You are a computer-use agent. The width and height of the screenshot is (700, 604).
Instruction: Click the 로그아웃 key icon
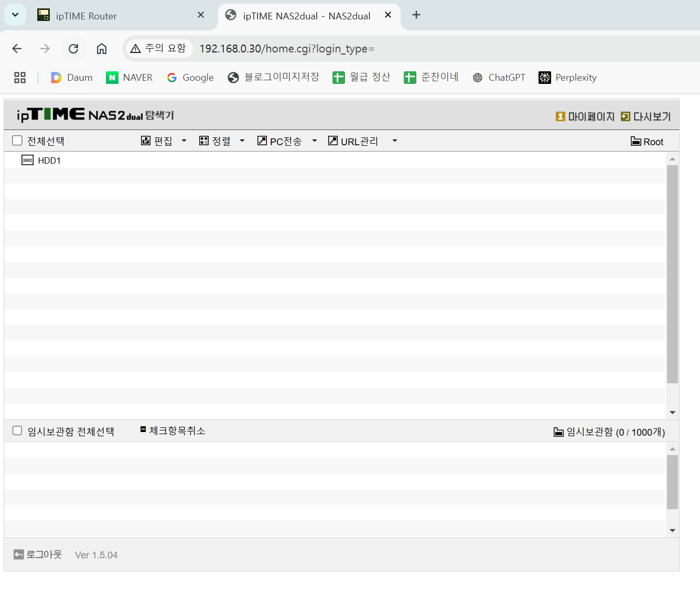tap(19, 555)
